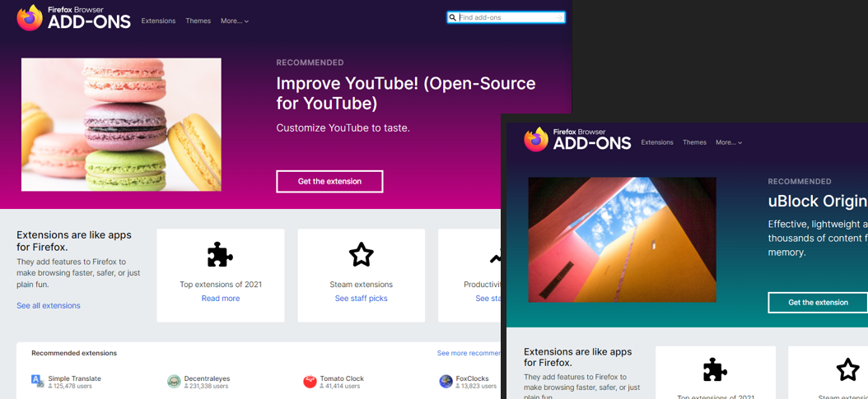Click the uBlock Origin heading

tap(817, 201)
